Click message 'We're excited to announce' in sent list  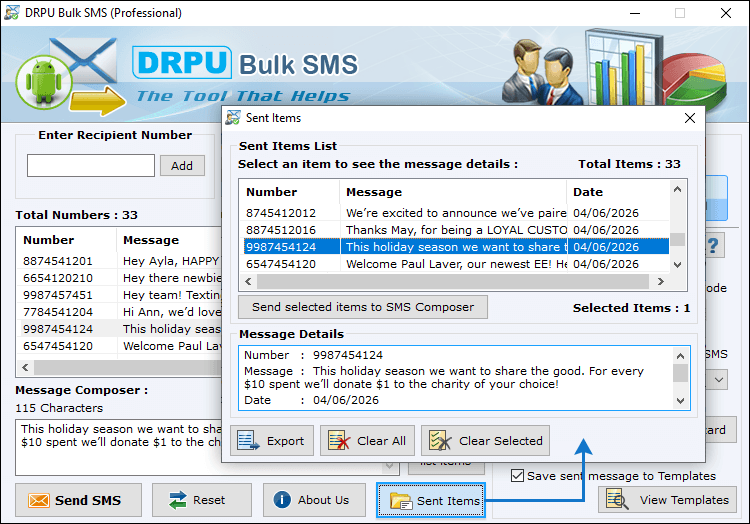[455, 213]
